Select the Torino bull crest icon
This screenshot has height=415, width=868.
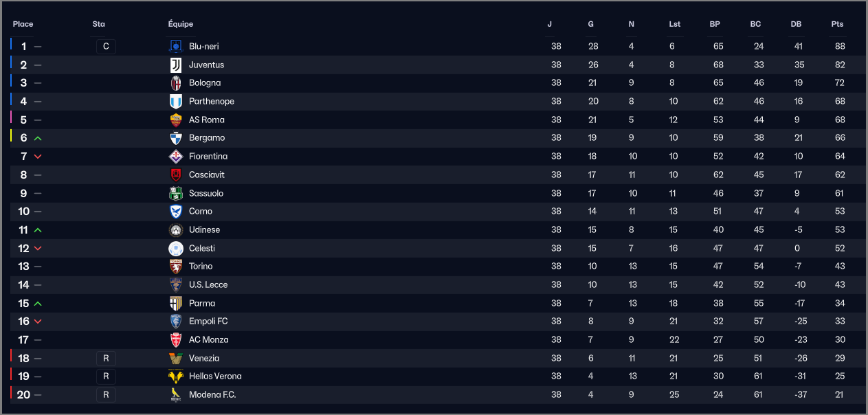176,267
